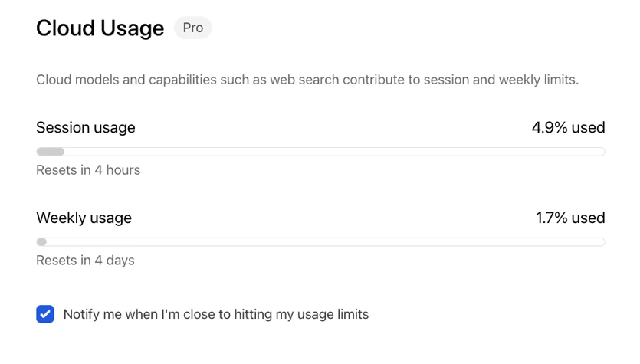Uncheck the usage limit notification checkbox

coord(45,314)
